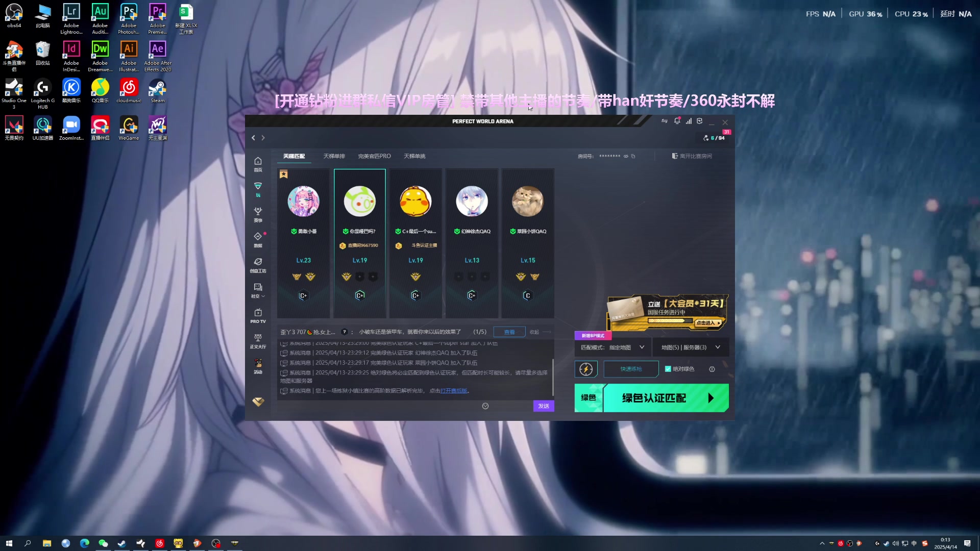Click 离开比赛房间 to leave room
Image resolution: width=980 pixels, height=551 pixels.
click(692, 156)
